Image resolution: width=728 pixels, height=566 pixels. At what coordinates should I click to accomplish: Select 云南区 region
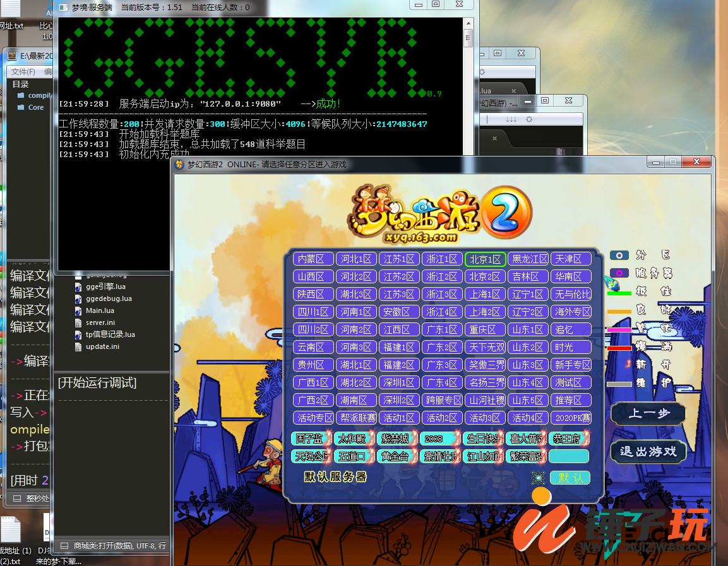click(x=313, y=347)
